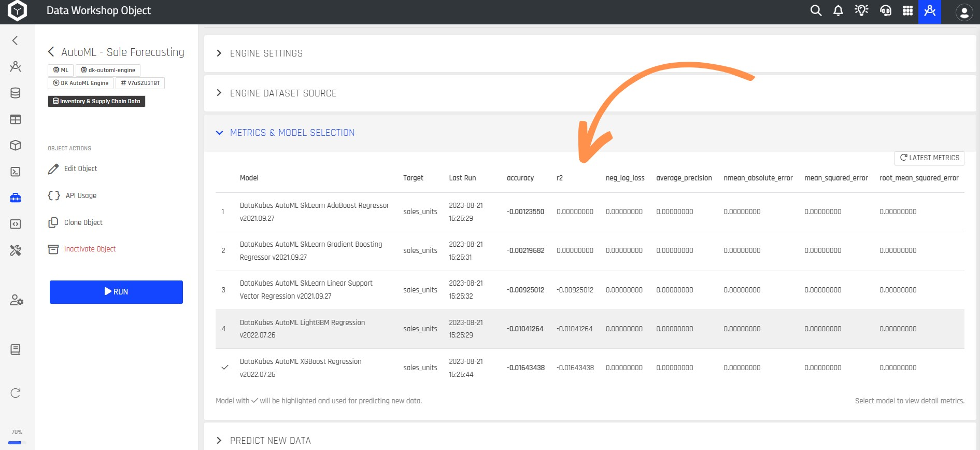Open the wrench tools icon in sidebar
This screenshot has width=980, height=450.
pyautogui.click(x=16, y=250)
